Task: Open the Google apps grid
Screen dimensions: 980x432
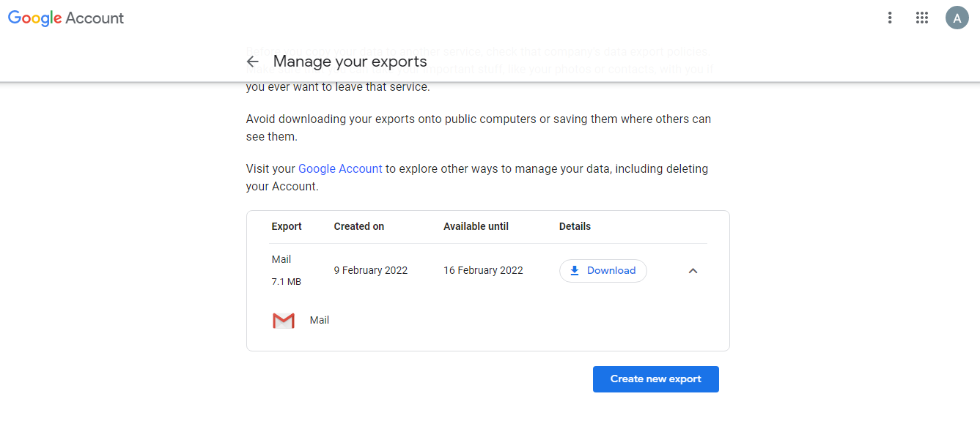Action: [x=922, y=18]
